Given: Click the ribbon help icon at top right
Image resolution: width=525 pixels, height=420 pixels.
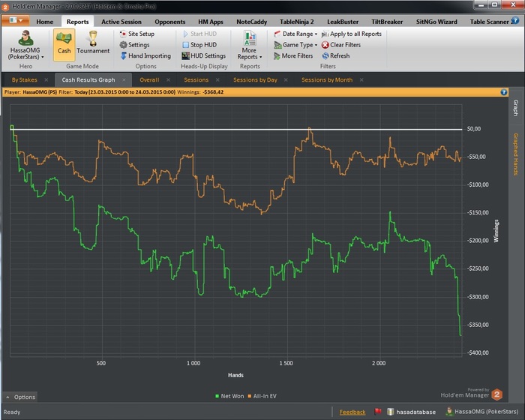Looking at the screenshot, I should pyautogui.click(x=515, y=21).
